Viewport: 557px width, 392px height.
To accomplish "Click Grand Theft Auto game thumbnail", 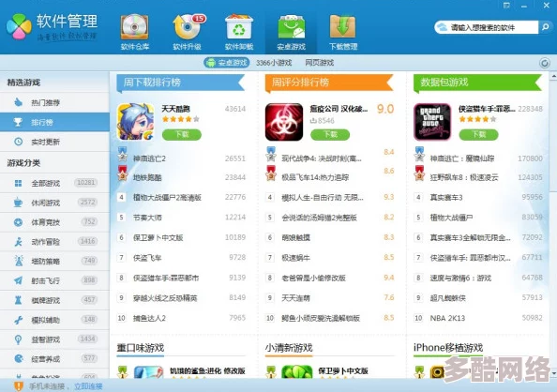I will [432, 122].
